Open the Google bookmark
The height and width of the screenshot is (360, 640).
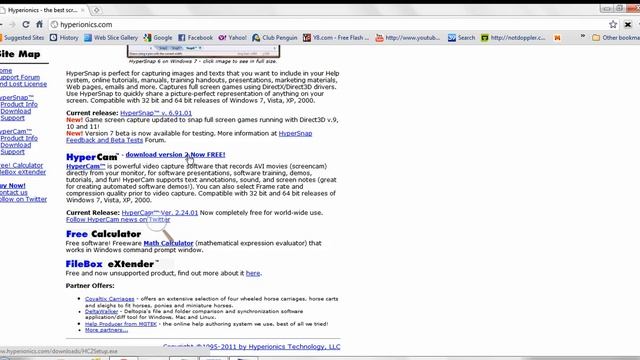(158, 38)
